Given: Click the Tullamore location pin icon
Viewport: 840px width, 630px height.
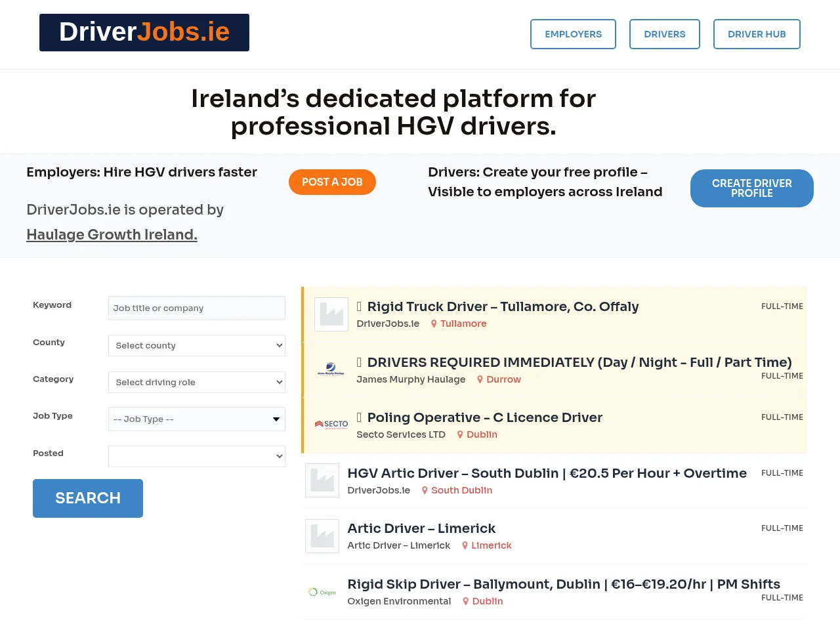Looking at the screenshot, I should point(434,324).
